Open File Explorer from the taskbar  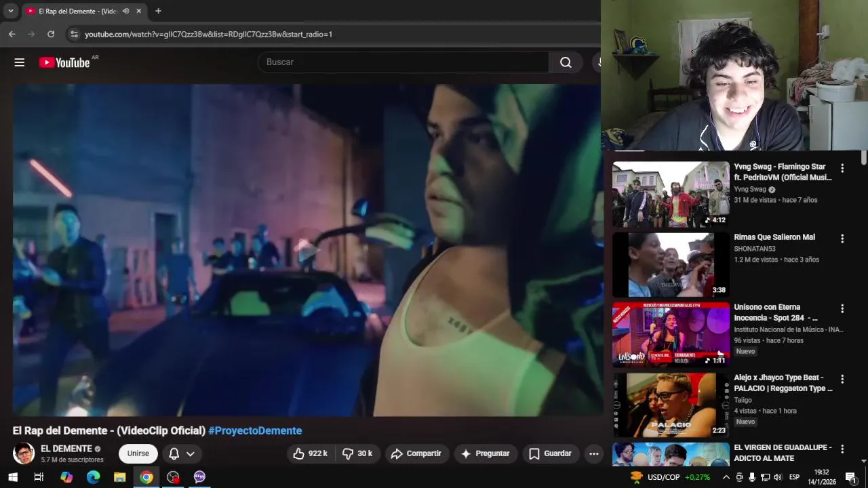click(x=120, y=477)
